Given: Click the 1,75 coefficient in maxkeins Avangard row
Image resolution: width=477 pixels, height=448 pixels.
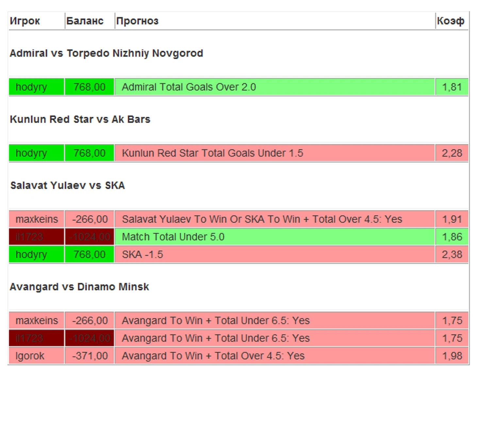Looking at the screenshot, I should point(452,320).
